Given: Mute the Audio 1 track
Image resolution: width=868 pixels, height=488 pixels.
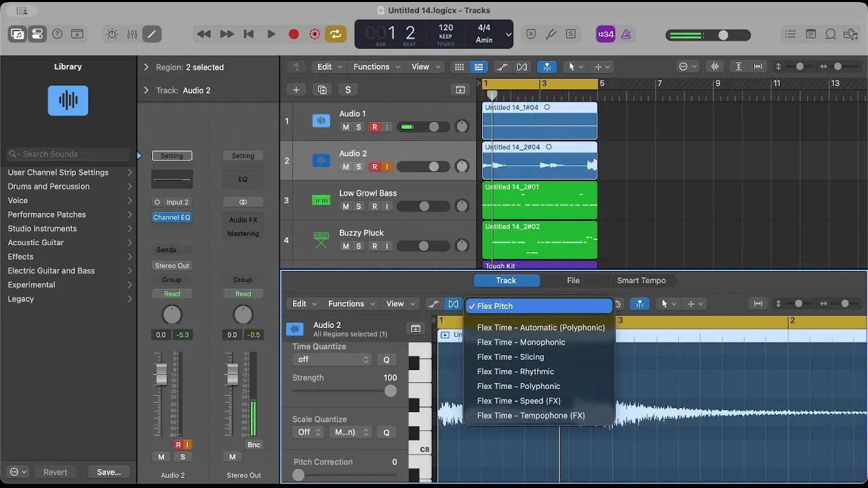Looking at the screenshot, I should 346,127.
